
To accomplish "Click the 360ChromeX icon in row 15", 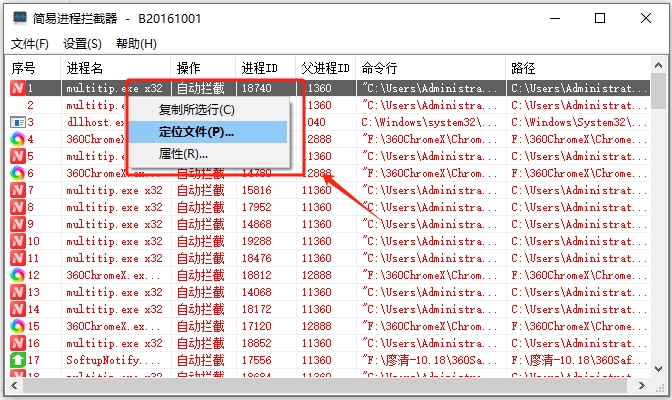I will tap(18, 326).
